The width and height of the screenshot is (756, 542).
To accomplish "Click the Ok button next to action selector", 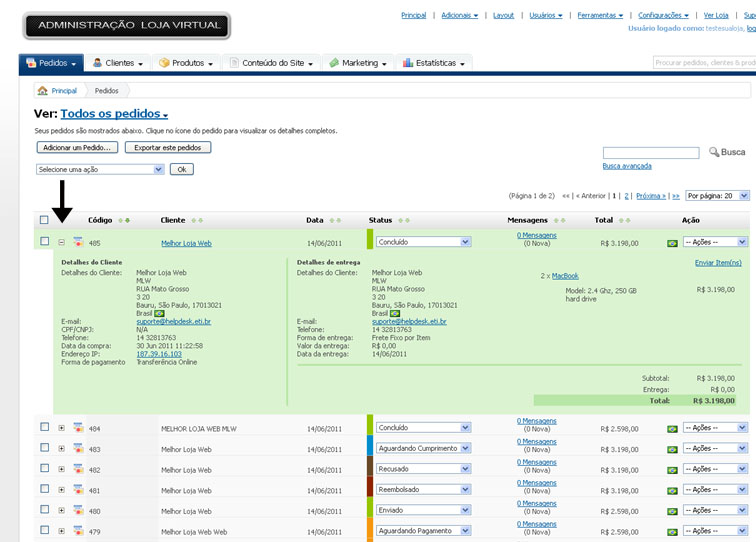I will coord(182,169).
